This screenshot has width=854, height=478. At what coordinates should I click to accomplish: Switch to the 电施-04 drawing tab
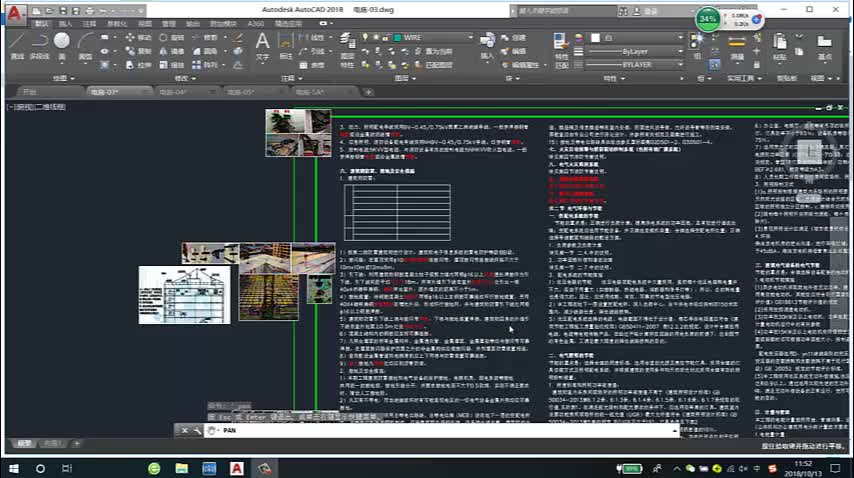(x=173, y=92)
